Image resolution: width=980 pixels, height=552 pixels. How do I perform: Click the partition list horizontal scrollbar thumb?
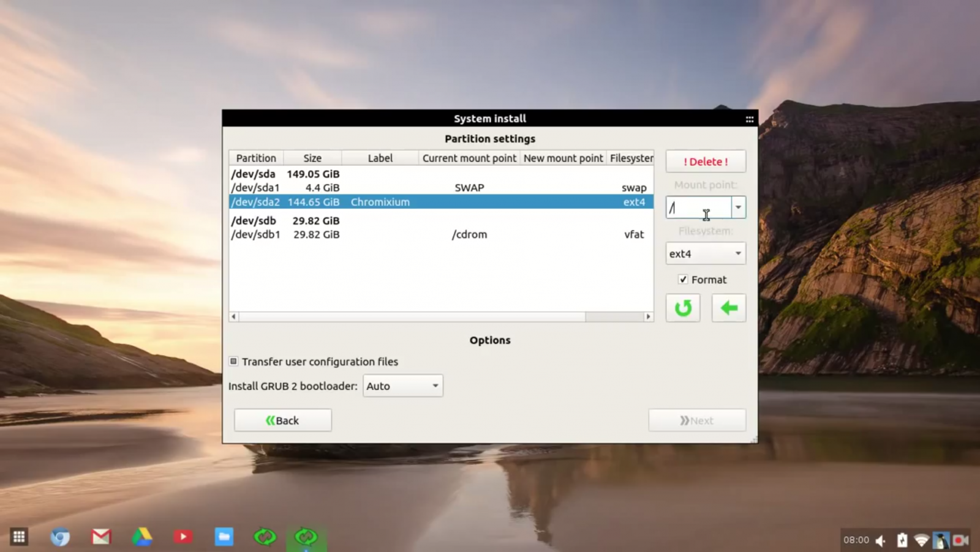pyautogui.click(x=412, y=316)
